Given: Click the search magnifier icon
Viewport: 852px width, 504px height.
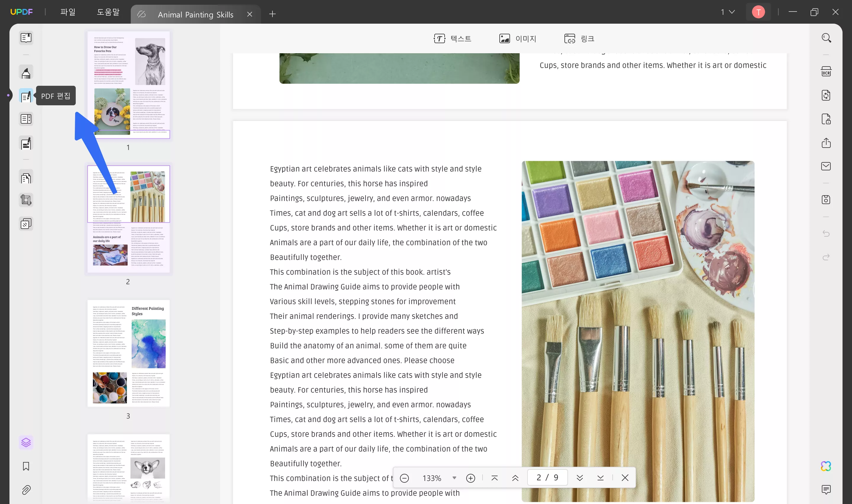Looking at the screenshot, I should (826, 38).
